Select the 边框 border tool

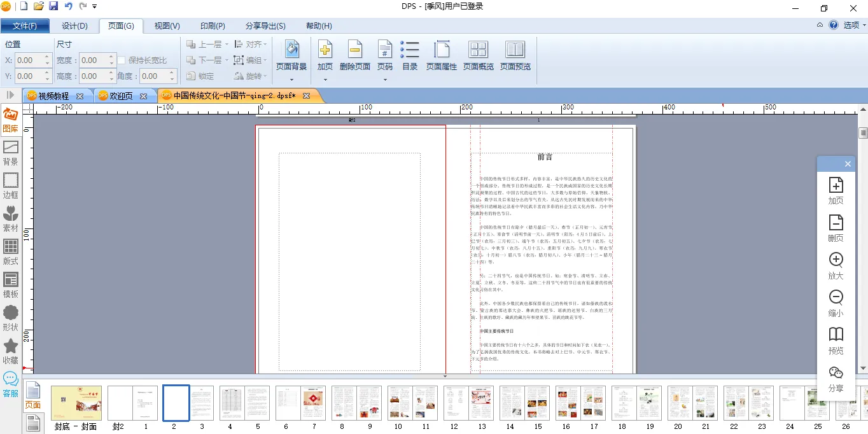pyautogui.click(x=10, y=185)
